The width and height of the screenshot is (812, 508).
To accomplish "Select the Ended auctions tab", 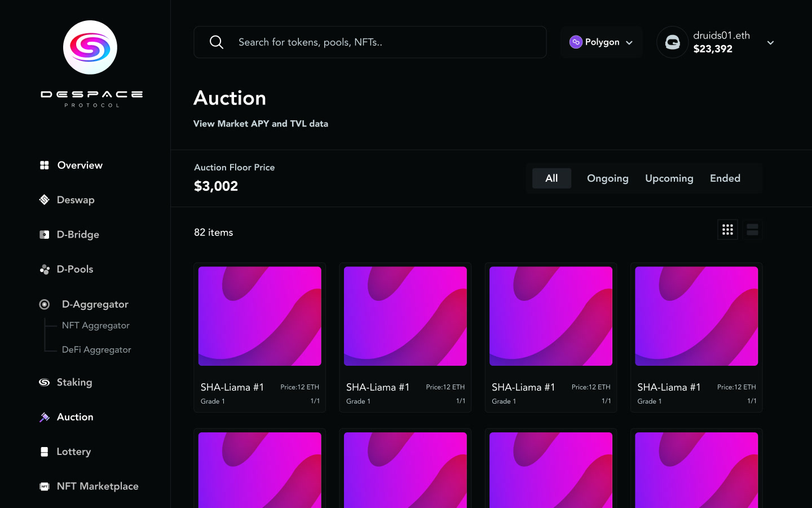I will click(x=725, y=178).
